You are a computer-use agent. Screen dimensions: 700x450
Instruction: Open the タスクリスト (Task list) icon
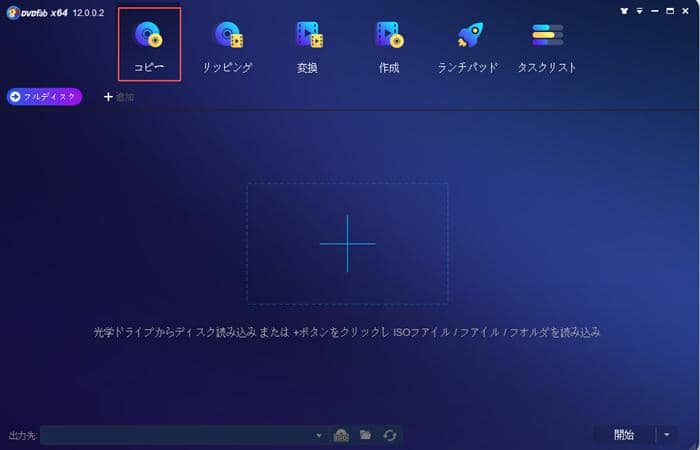click(x=547, y=45)
